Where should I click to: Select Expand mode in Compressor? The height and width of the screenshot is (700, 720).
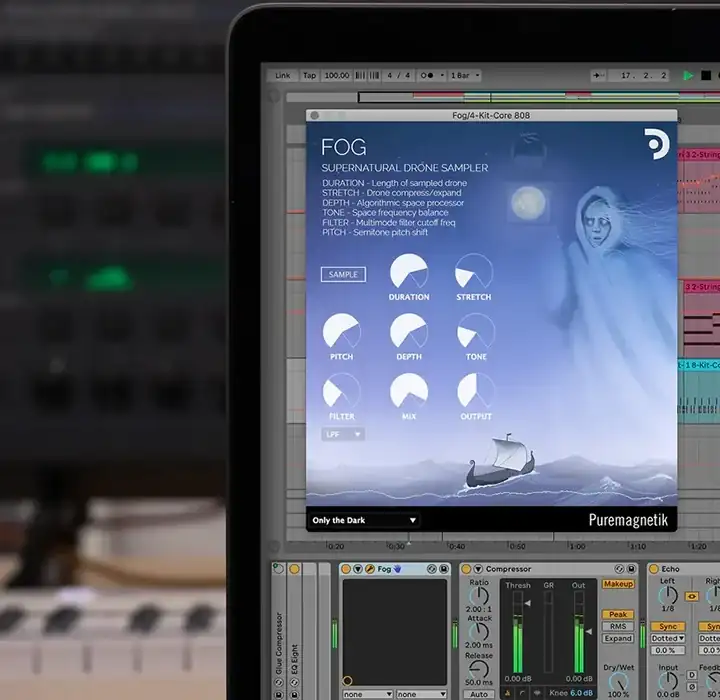pyautogui.click(x=618, y=638)
